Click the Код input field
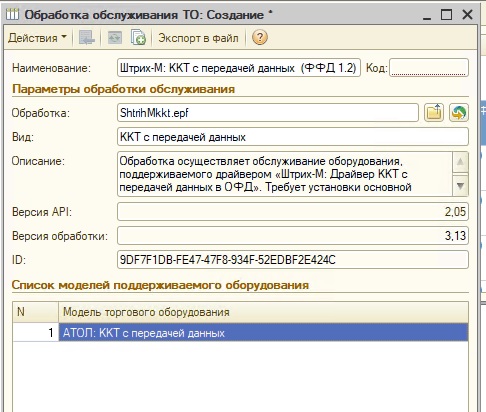Viewport: 486px width, 412px height. coord(429,68)
